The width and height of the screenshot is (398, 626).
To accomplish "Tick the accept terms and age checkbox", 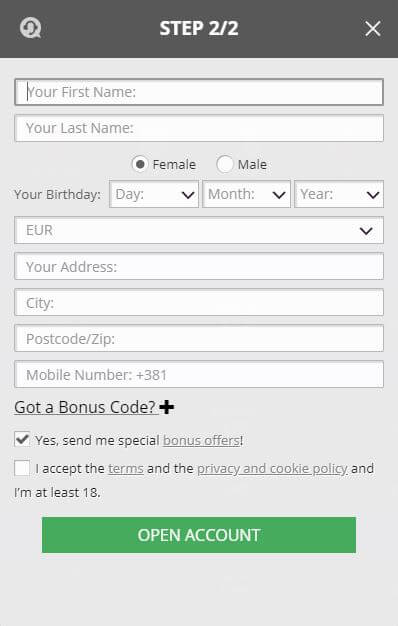I will click(22, 468).
